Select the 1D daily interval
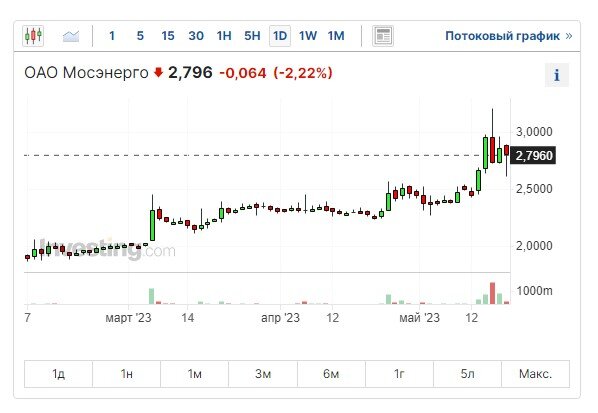The image size is (598, 413). pyautogui.click(x=280, y=36)
